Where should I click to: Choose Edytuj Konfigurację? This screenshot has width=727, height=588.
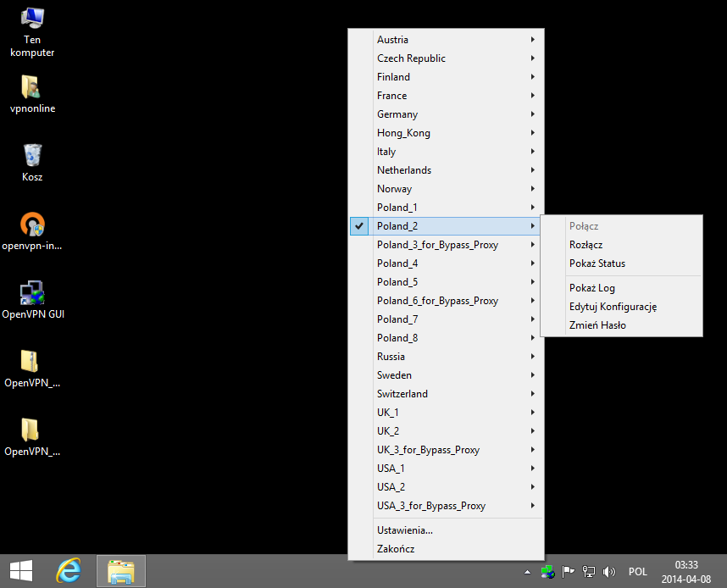[x=621, y=307]
